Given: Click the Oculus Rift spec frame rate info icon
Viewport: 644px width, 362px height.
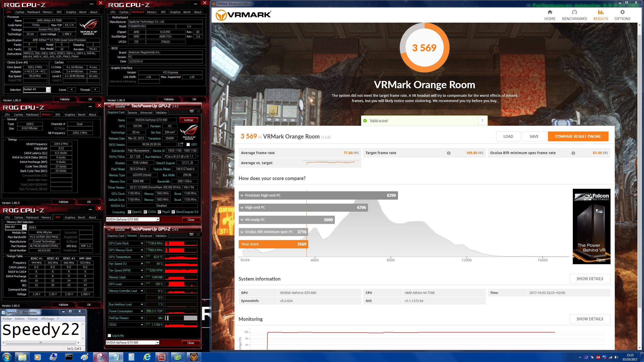Looking at the screenshot, I should pos(573,153).
